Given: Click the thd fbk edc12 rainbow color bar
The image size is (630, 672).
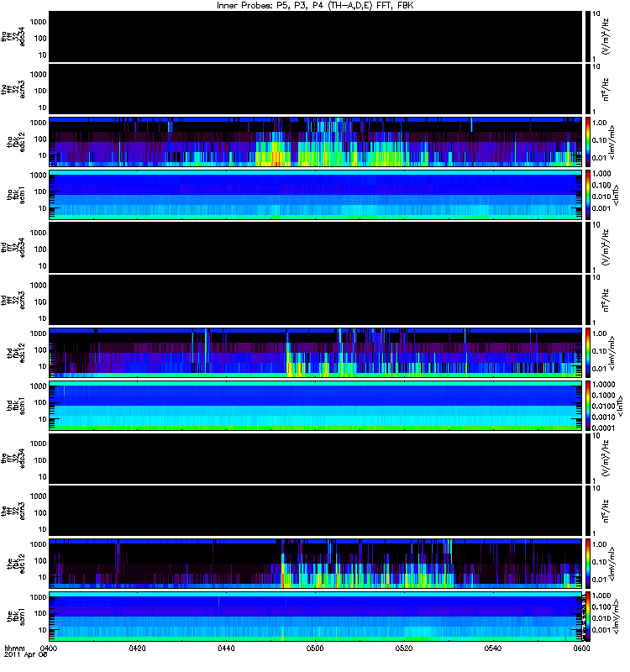Looking at the screenshot, I should (588, 353).
